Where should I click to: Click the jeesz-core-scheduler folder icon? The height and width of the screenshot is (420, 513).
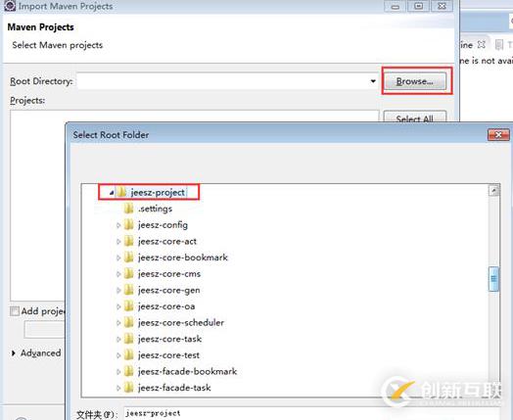click(129, 322)
